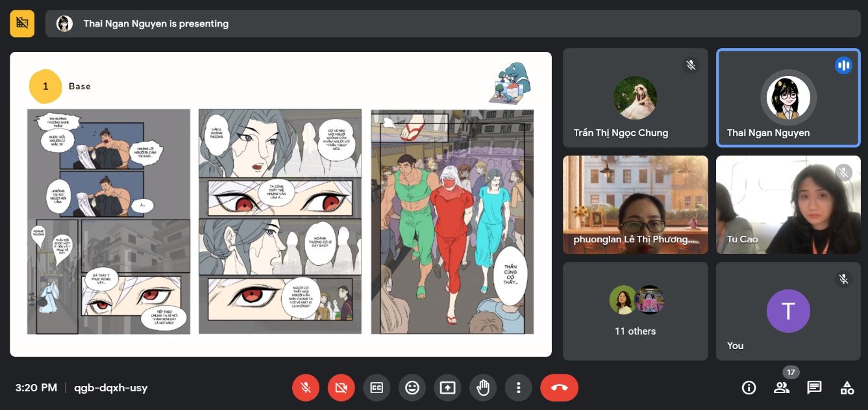868x410 pixels.
Task: Open meeting details info icon
Action: (749, 388)
